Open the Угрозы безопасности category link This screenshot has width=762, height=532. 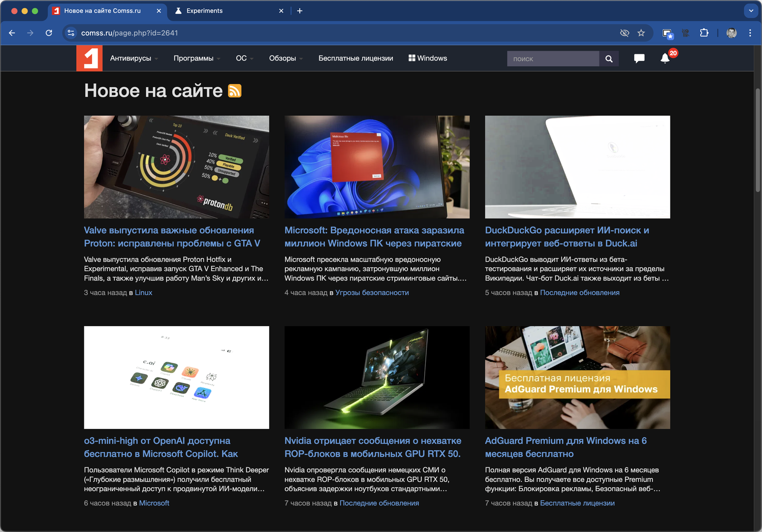click(x=372, y=293)
